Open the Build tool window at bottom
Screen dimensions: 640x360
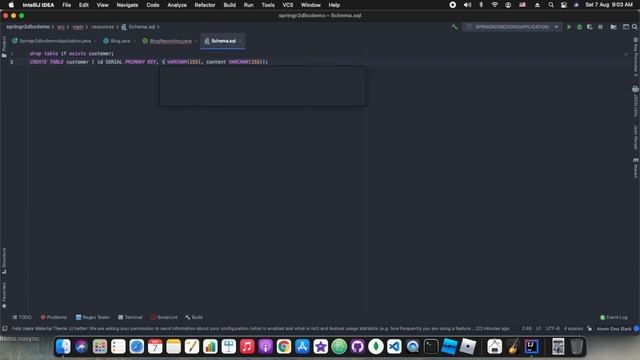pyautogui.click(x=194, y=317)
